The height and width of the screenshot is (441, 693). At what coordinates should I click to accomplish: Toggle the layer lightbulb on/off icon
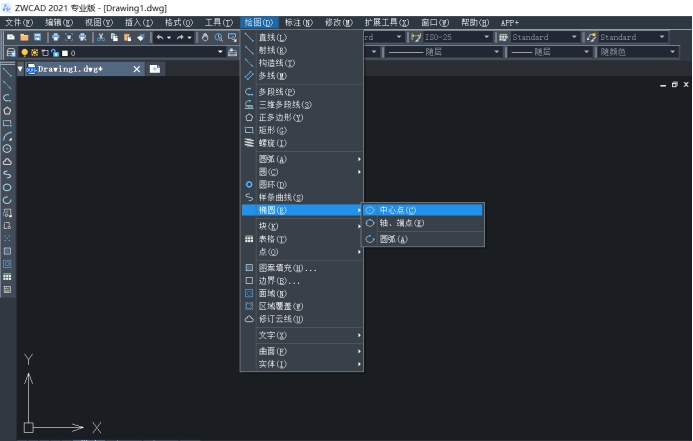tap(24, 52)
